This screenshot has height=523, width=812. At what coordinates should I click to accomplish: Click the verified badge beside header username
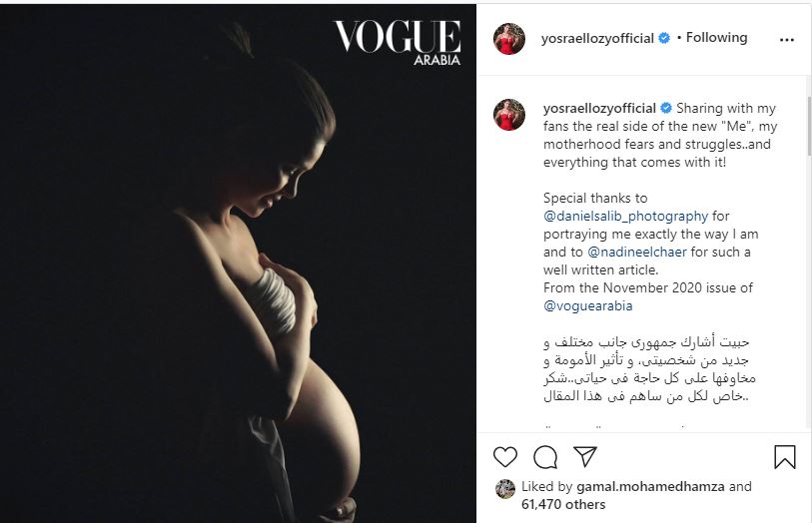coord(664,38)
